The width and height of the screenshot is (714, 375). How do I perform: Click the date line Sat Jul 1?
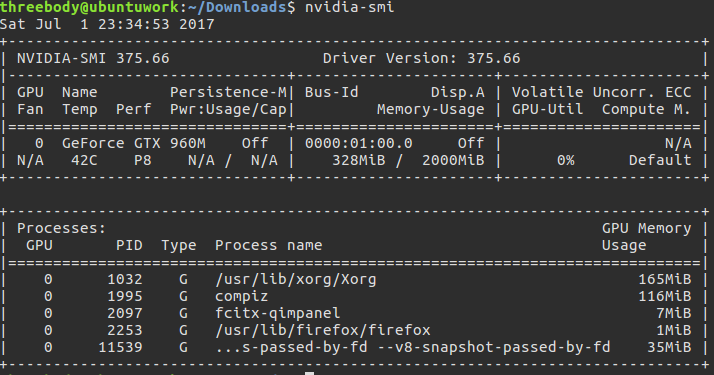pyautogui.click(x=107, y=24)
